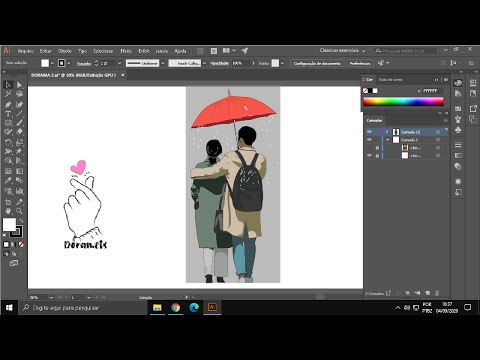Select the Symbol Sprayer tool
The width and height of the screenshot is (480, 360).
point(8,191)
